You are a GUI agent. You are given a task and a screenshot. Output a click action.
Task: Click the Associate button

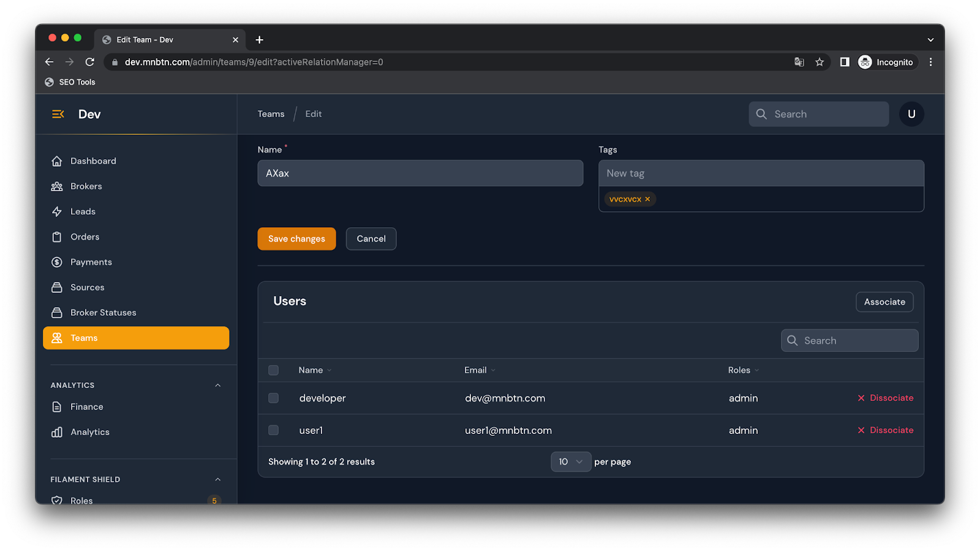coord(884,302)
